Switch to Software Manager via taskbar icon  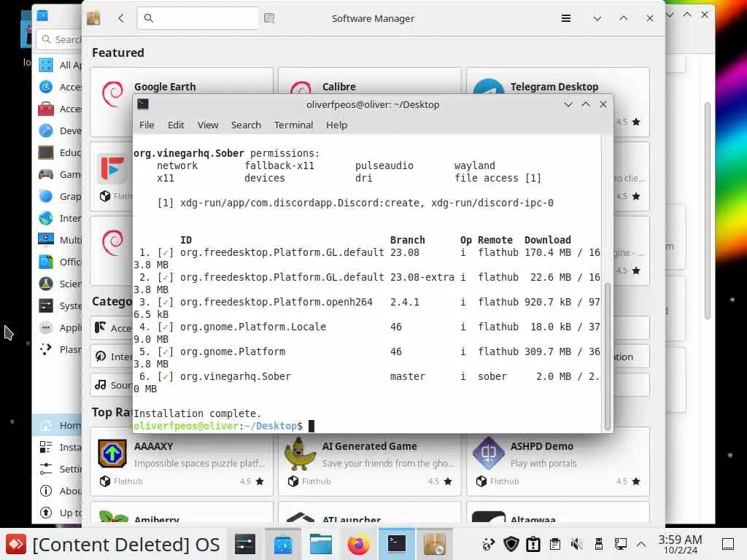click(x=435, y=544)
